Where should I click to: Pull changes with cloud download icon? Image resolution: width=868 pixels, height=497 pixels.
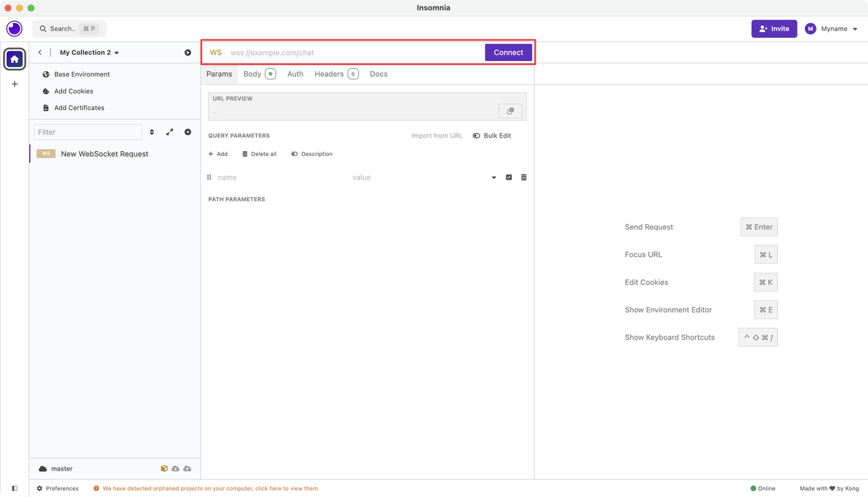coord(176,469)
